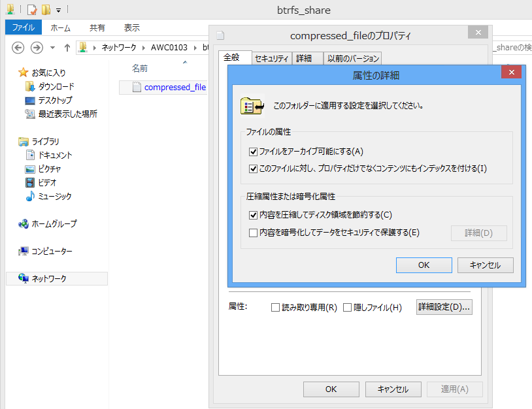Click OK in the attribute details dialog
532x409 pixels.
(x=424, y=265)
